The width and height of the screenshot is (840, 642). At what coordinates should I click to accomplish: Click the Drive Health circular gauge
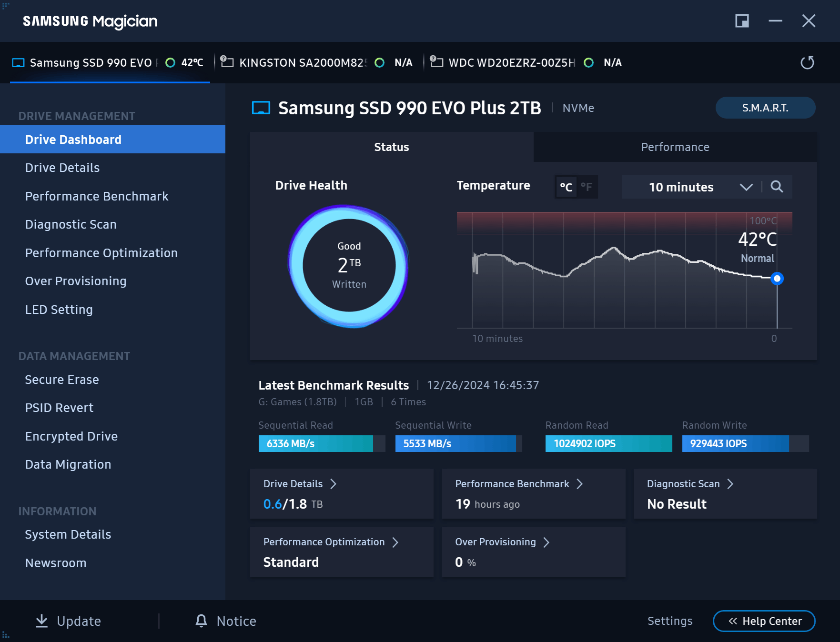click(x=349, y=266)
